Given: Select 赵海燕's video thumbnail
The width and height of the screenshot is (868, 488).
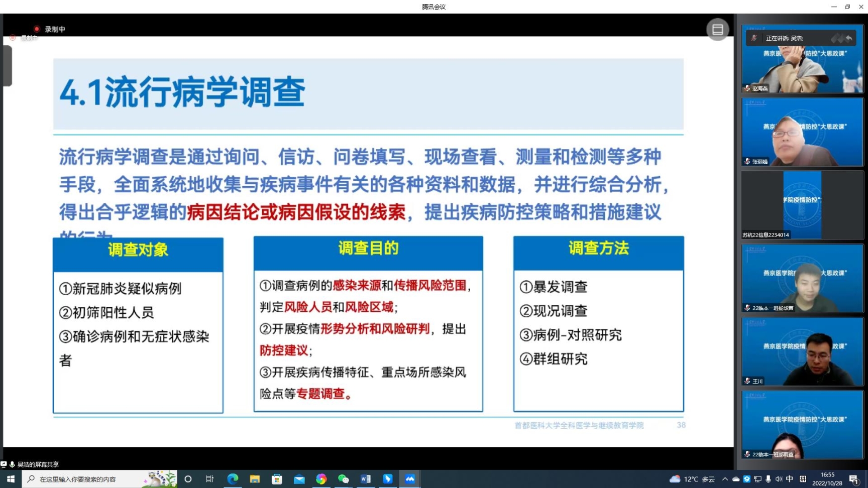Looking at the screenshot, I should point(802,60).
